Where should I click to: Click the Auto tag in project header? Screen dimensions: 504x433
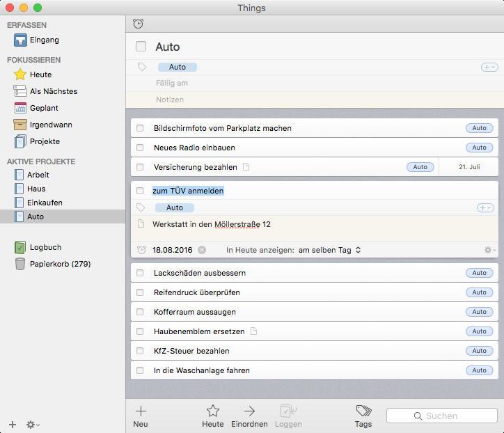click(x=178, y=67)
